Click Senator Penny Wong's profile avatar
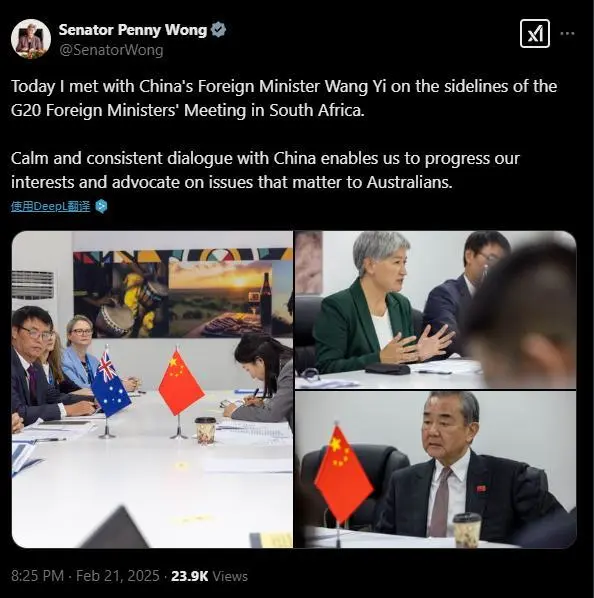This screenshot has height=598, width=594. 31,39
